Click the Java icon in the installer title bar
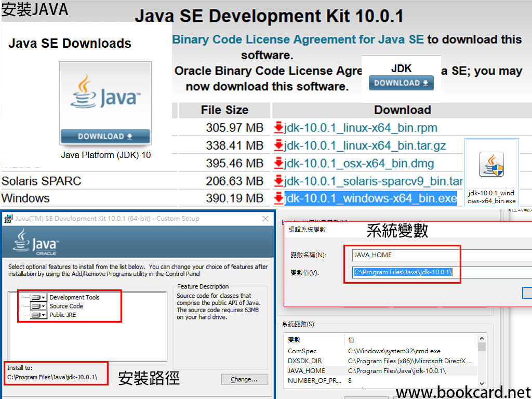This screenshot has height=399, width=532. pos(8,219)
